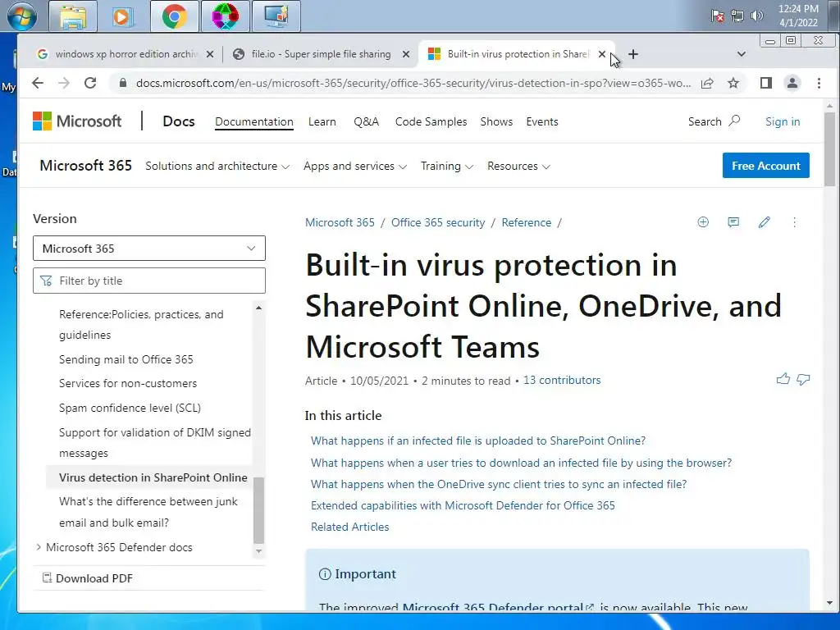Expand Solutions and architecture menu
Viewport: 840px width, 630px height.
click(217, 166)
